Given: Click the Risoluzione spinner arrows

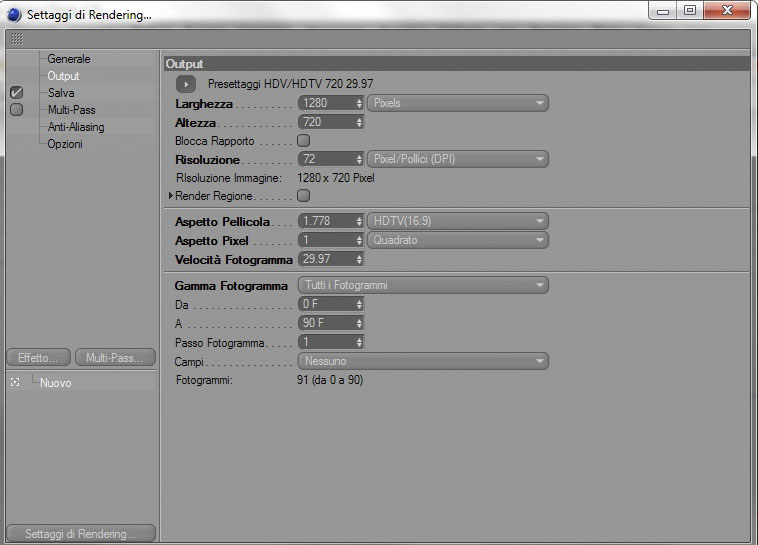Looking at the screenshot, I should (x=359, y=159).
